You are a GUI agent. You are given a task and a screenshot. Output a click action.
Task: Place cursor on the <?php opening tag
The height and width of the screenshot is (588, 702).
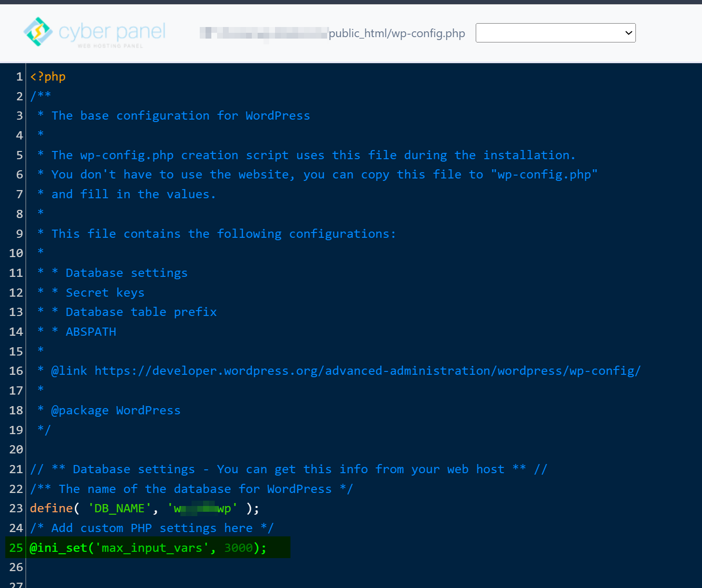coord(48,77)
